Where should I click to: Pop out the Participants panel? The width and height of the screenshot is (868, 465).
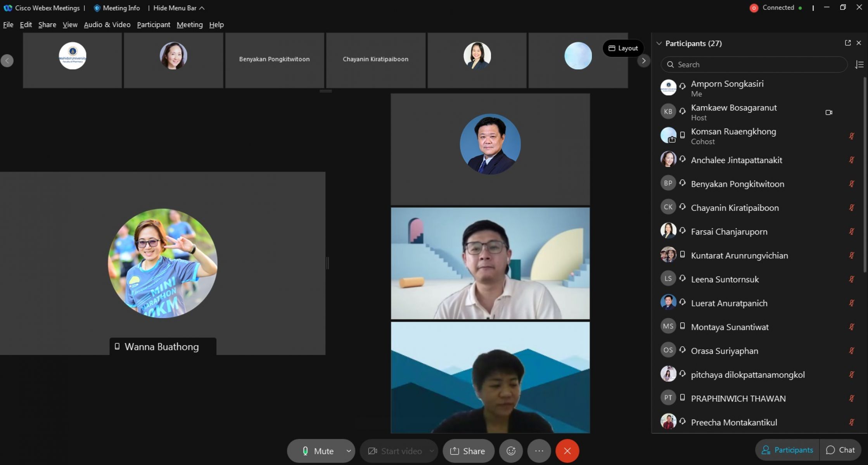847,43
